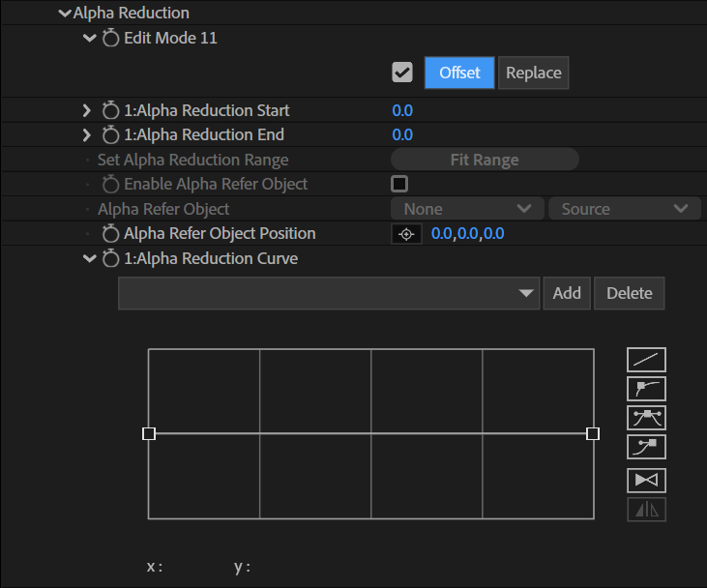The image size is (707, 588).
Task: Toggle stopwatch for 1:Alpha Reduction Curve
Action: tap(110, 258)
